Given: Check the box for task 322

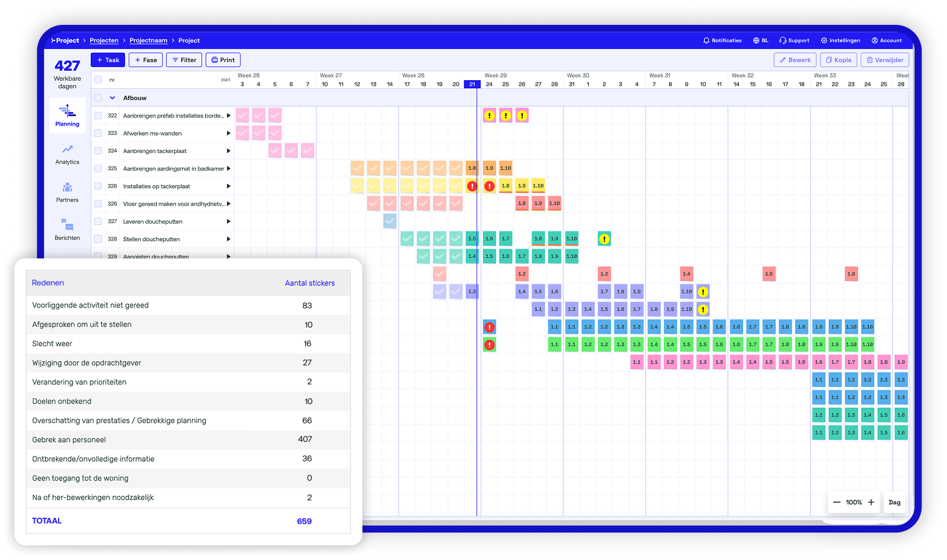Looking at the screenshot, I should coord(98,116).
